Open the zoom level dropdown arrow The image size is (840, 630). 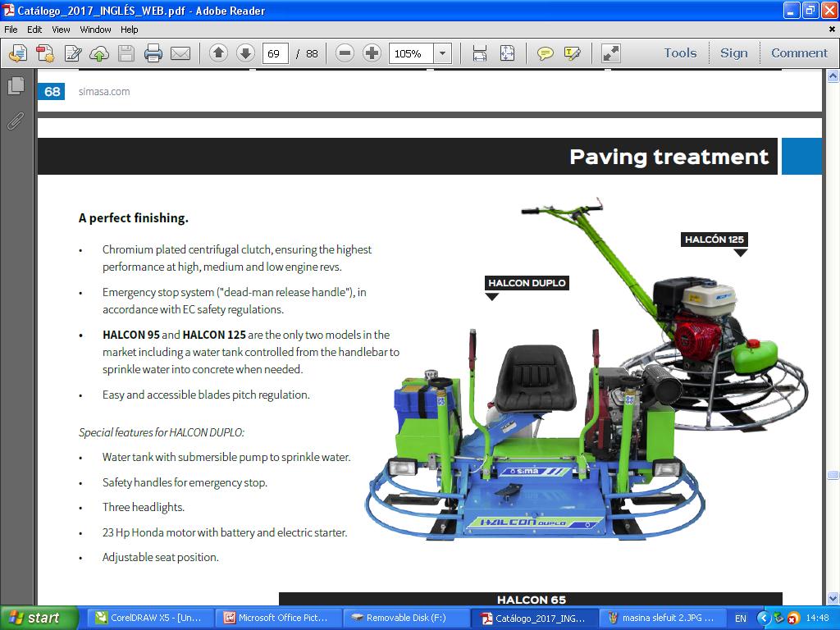point(442,53)
